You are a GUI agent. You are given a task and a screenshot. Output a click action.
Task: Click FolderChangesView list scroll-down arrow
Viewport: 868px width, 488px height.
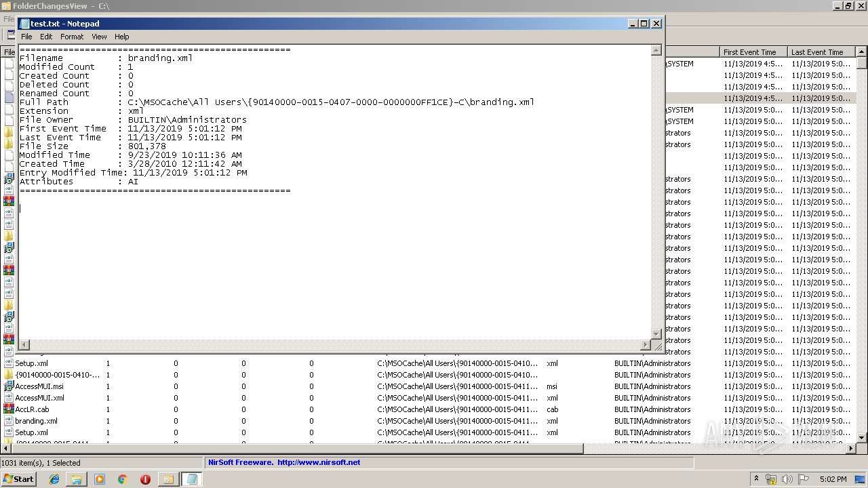[862, 438]
